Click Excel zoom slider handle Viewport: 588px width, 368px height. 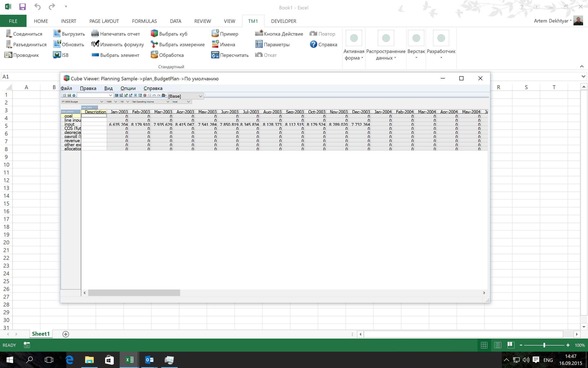pos(544,345)
